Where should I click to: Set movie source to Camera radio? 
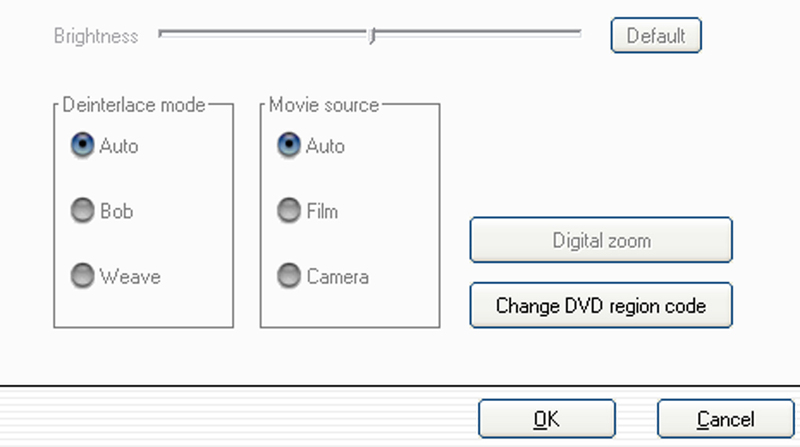(289, 276)
